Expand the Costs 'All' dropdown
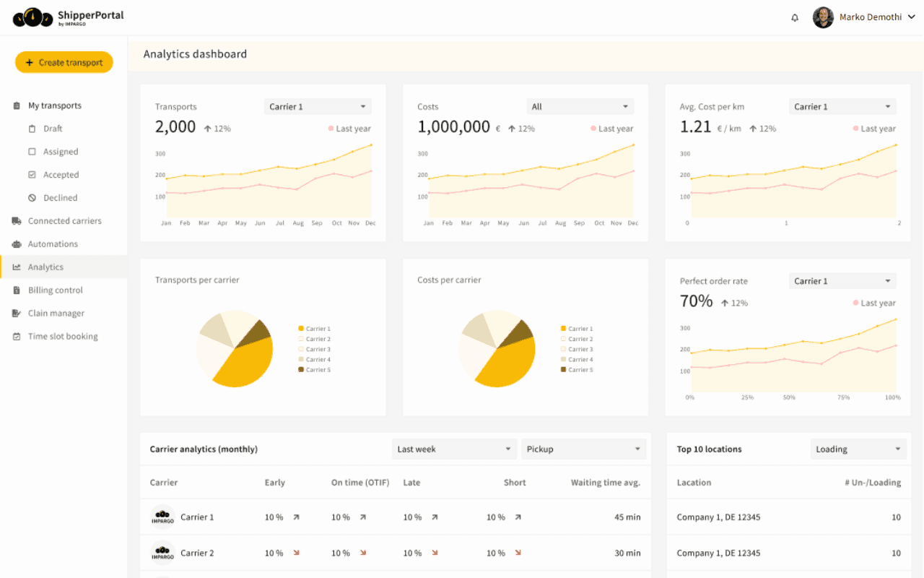Screen dimensions: 924x578 coord(580,107)
